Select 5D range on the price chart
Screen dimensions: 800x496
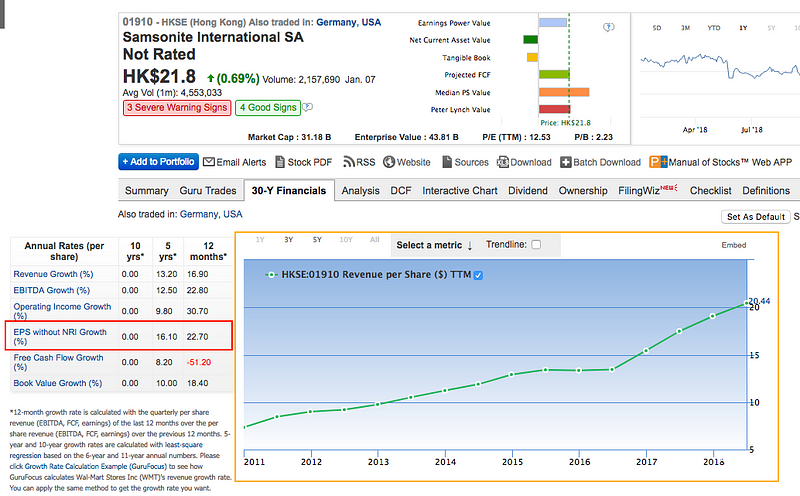657,28
